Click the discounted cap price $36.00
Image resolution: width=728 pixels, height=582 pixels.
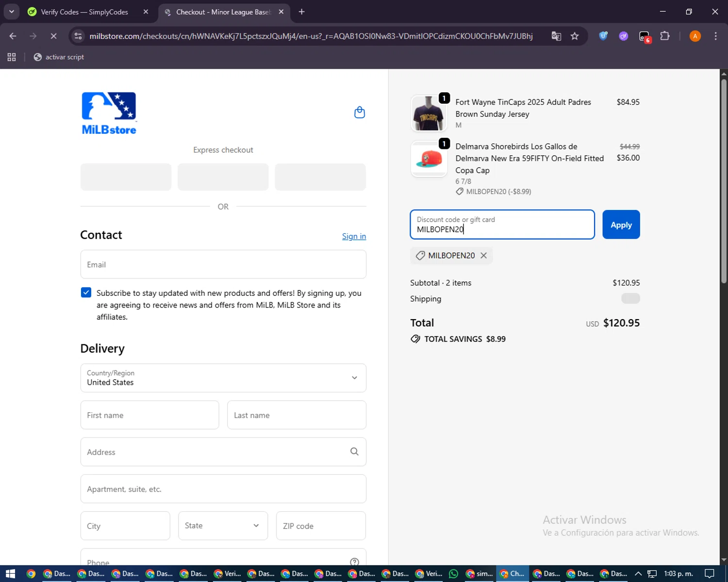click(628, 158)
